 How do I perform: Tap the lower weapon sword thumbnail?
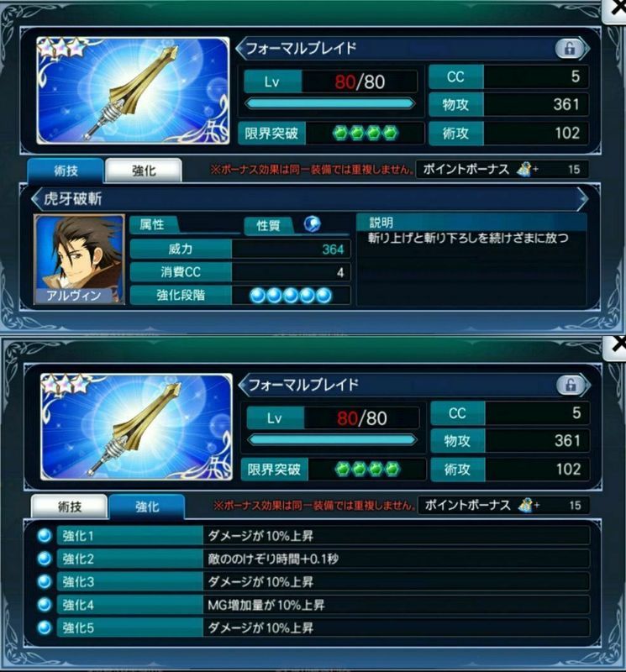[136, 427]
